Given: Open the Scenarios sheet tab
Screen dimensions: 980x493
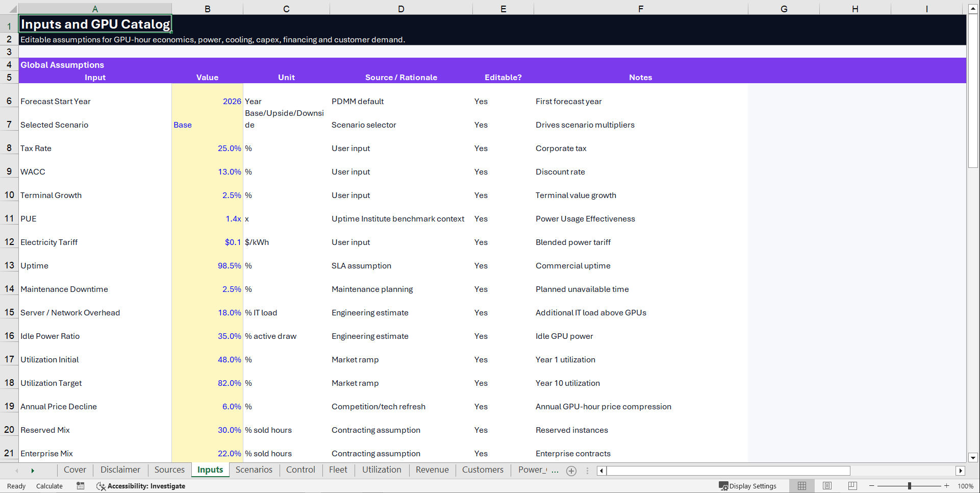Looking at the screenshot, I should pyautogui.click(x=254, y=470).
